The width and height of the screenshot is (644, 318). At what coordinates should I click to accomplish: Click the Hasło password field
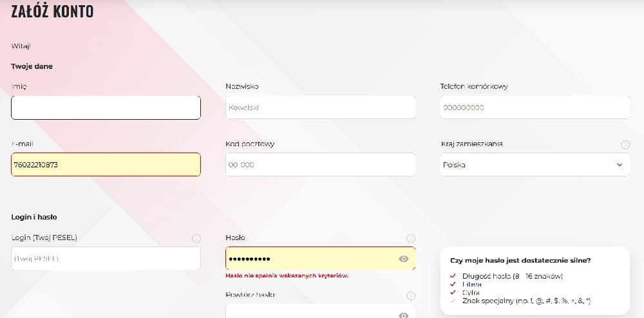[x=320, y=259]
